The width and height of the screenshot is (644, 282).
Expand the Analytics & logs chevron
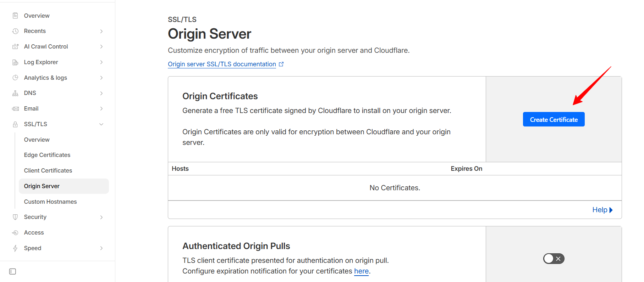(x=101, y=78)
